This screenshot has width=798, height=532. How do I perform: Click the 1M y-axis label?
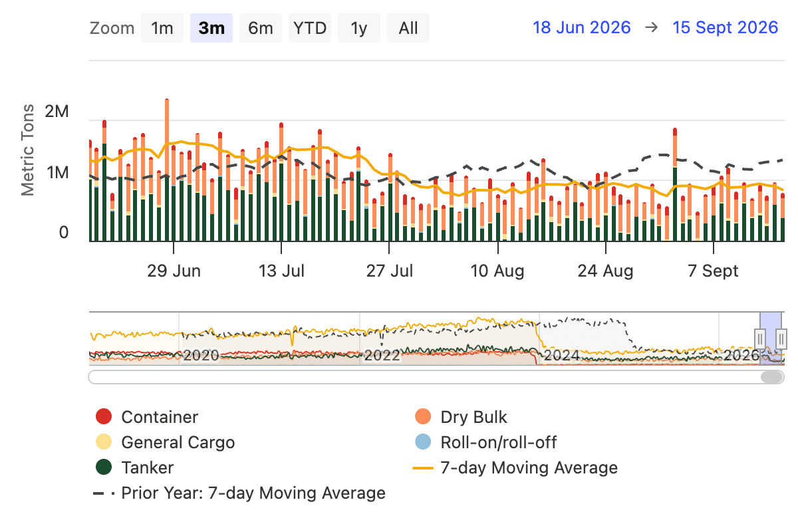point(57,173)
